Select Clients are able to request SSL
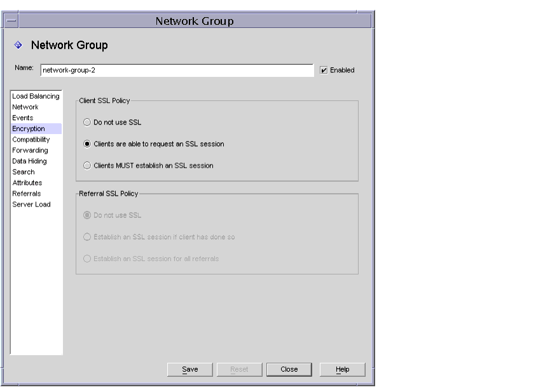The width and height of the screenshot is (550, 392). 86,145
